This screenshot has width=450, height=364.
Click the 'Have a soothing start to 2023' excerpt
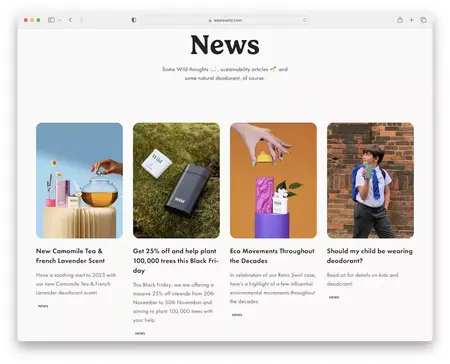point(76,284)
